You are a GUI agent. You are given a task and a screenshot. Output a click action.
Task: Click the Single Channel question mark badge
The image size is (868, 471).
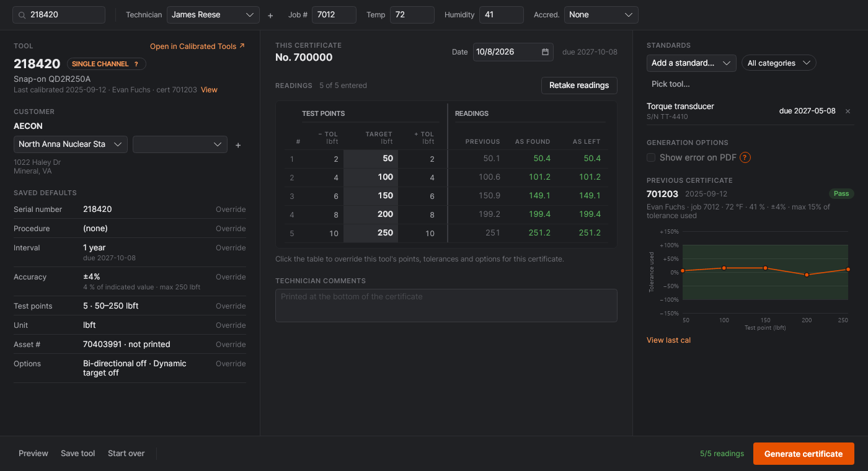[x=136, y=64]
